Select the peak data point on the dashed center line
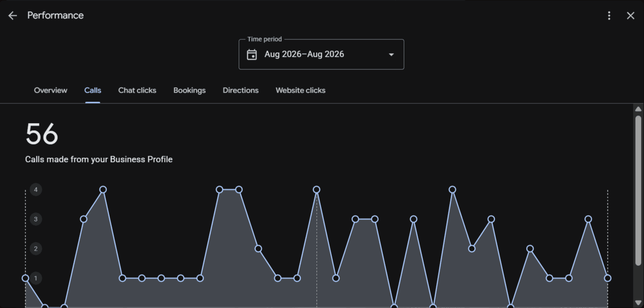Image resolution: width=644 pixels, height=308 pixels. (317, 190)
